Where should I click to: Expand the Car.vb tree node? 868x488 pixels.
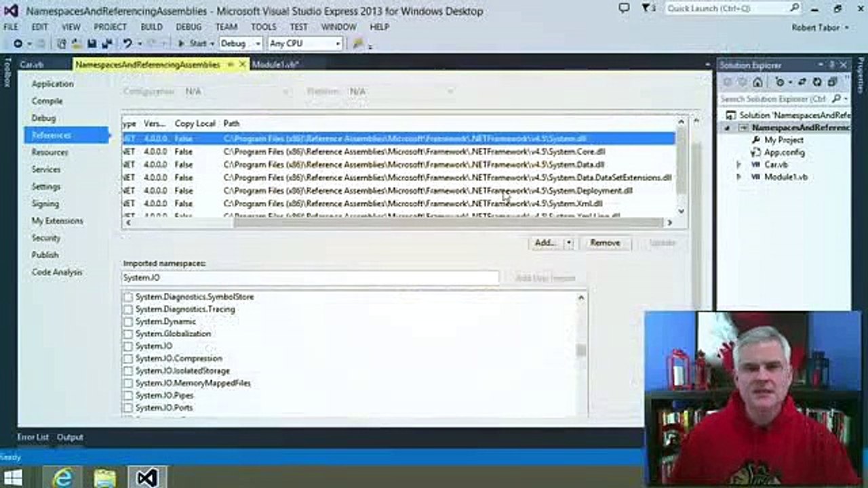point(738,165)
